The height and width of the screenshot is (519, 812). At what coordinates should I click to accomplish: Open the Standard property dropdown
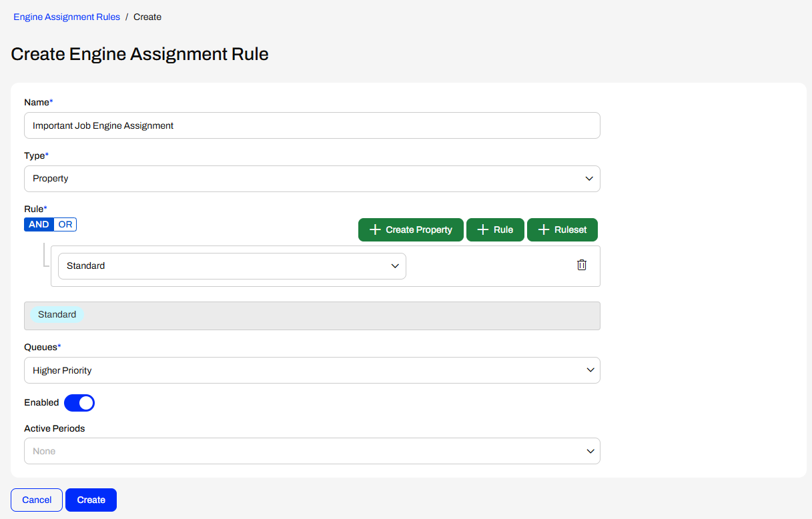click(x=232, y=266)
